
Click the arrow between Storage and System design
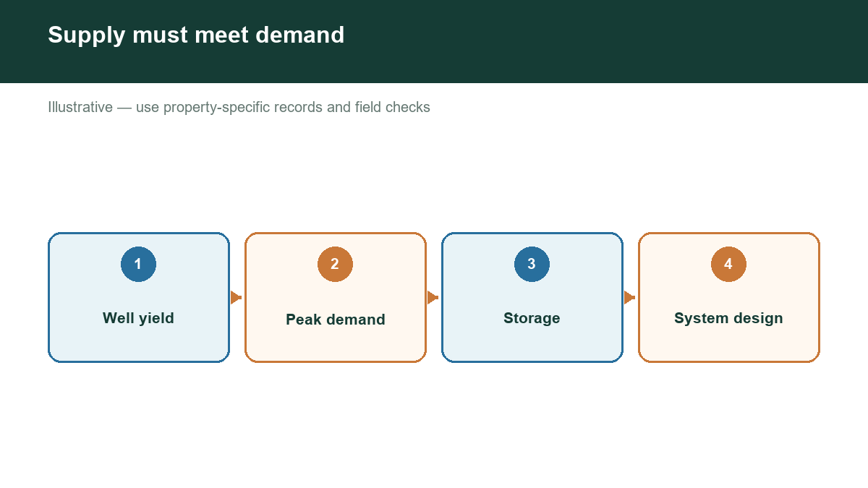(x=630, y=297)
